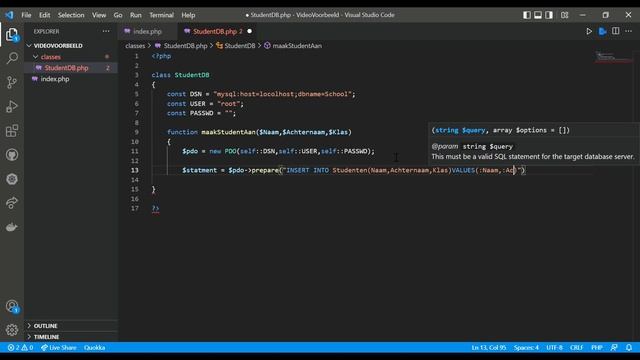Viewport: 640px width, 360px height.
Task: Open the Run menu
Action: coord(136,15)
